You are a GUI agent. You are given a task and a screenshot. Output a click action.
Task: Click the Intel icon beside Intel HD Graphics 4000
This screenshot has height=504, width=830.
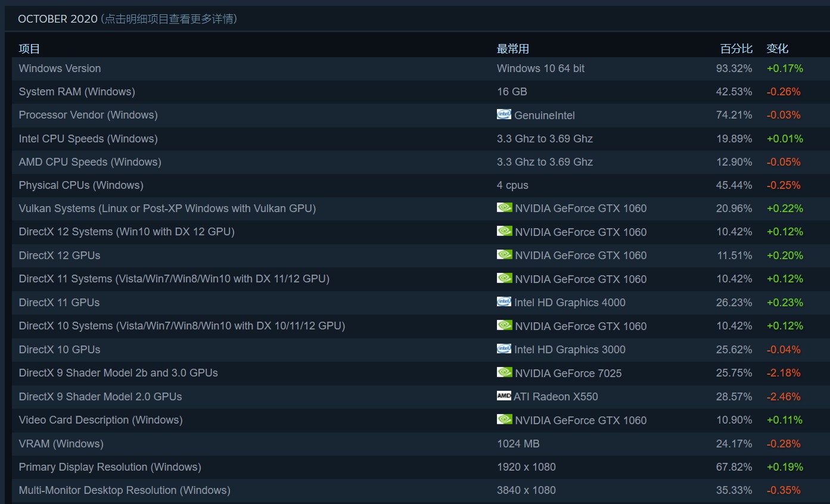(x=504, y=303)
